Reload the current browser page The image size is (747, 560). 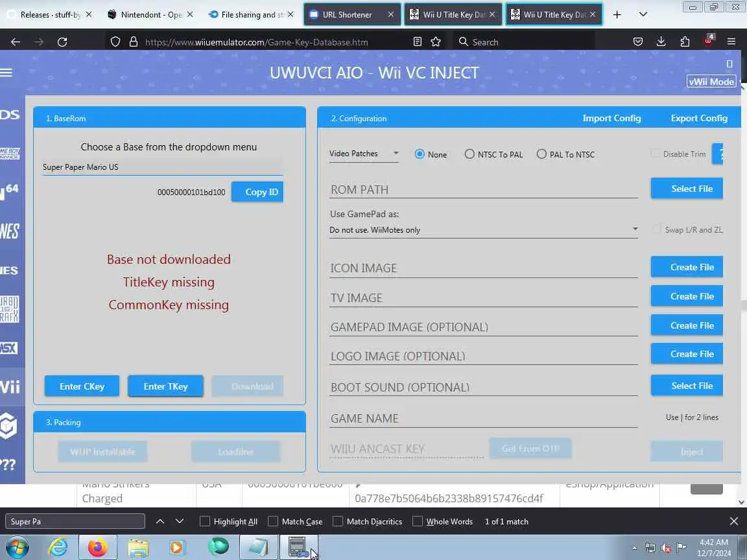tap(62, 42)
